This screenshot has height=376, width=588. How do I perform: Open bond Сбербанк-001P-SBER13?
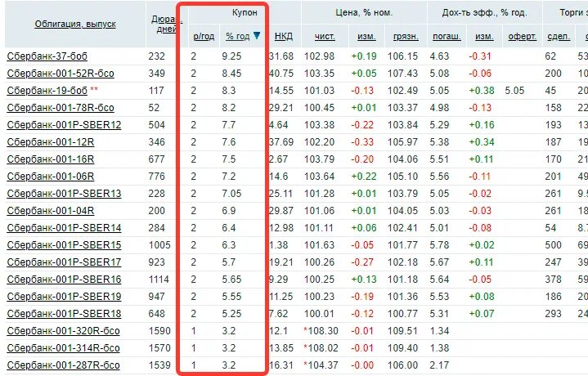point(64,194)
